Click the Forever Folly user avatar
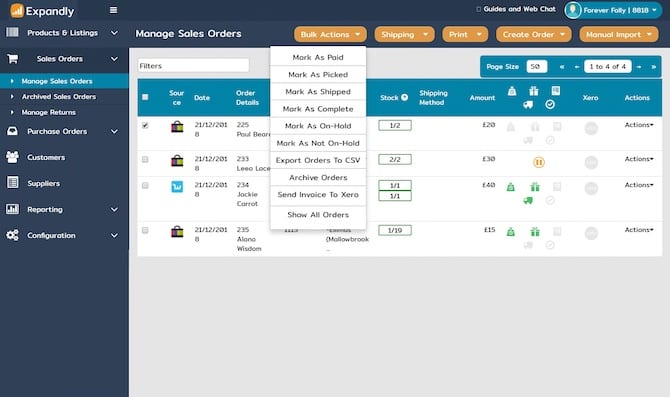The width and height of the screenshot is (670, 397). pos(573,10)
